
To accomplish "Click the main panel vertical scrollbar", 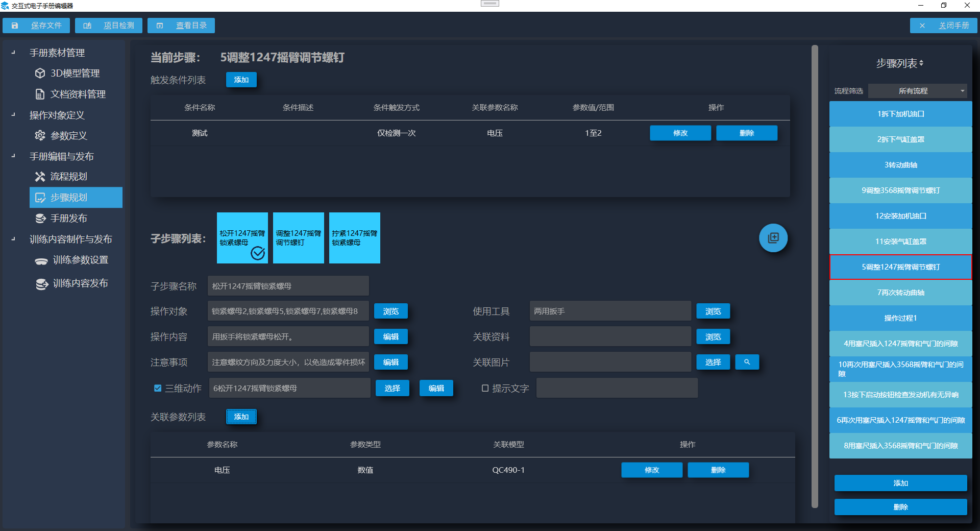I will tap(815, 276).
